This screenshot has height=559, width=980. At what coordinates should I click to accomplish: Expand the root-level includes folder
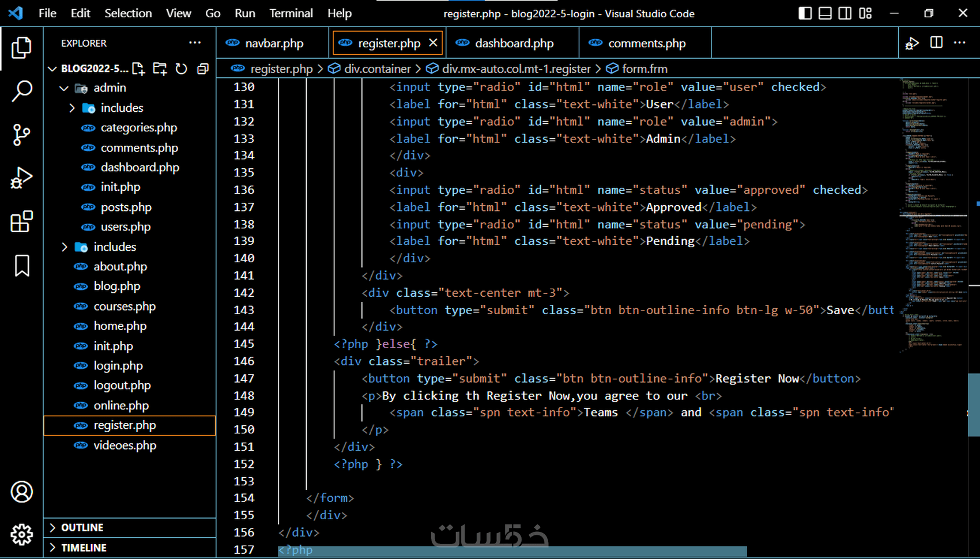pyautogui.click(x=65, y=247)
